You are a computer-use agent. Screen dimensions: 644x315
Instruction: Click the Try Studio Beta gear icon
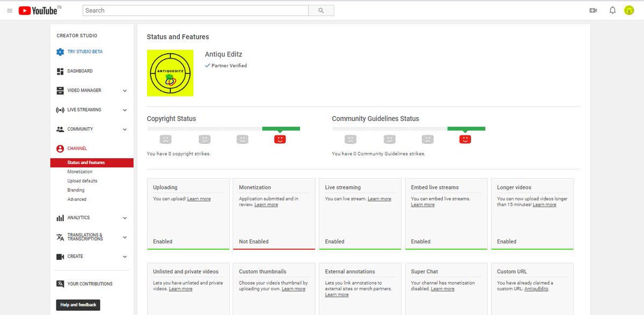pyautogui.click(x=60, y=52)
